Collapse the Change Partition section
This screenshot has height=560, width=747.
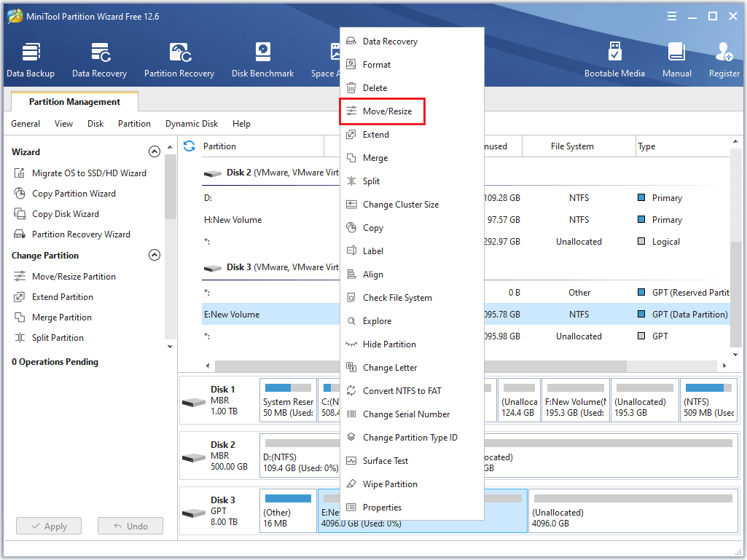tap(155, 255)
